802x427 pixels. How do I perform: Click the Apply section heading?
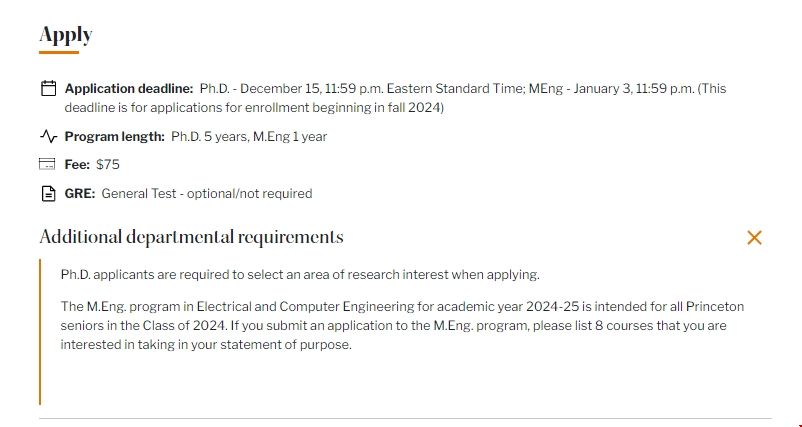click(66, 36)
